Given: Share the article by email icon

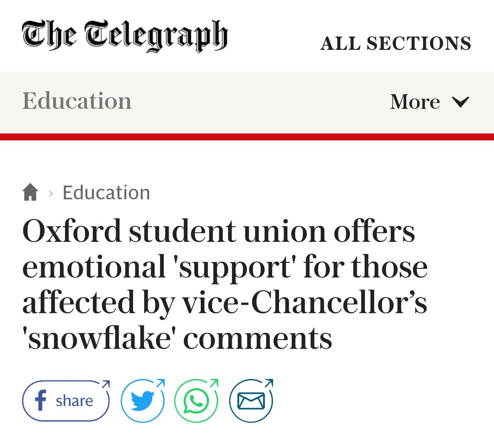Looking at the screenshot, I should click(x=251, y=401).
